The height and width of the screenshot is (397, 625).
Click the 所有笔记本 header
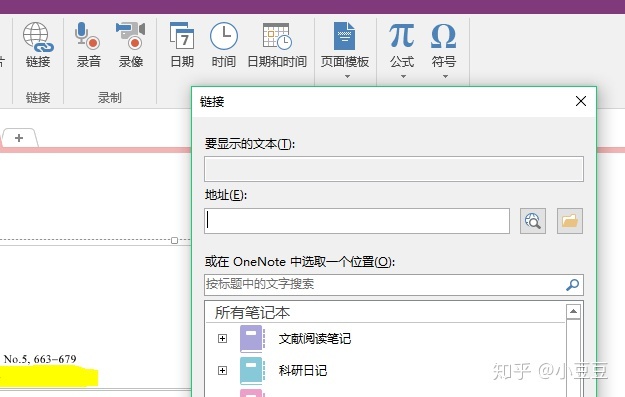point(252,312)
